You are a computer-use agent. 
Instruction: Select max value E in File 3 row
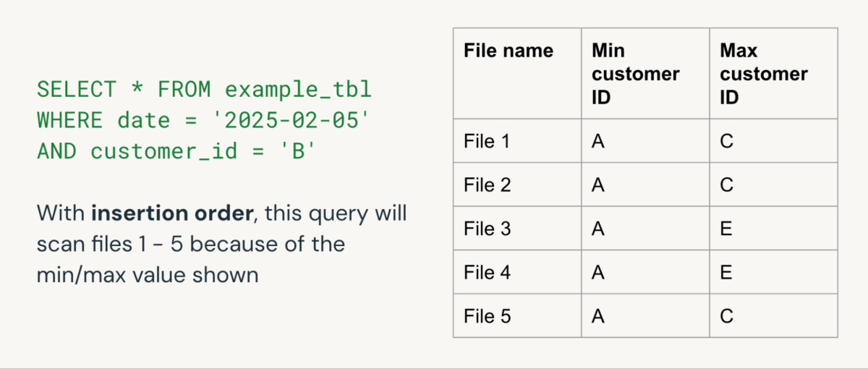coord(726,229)
